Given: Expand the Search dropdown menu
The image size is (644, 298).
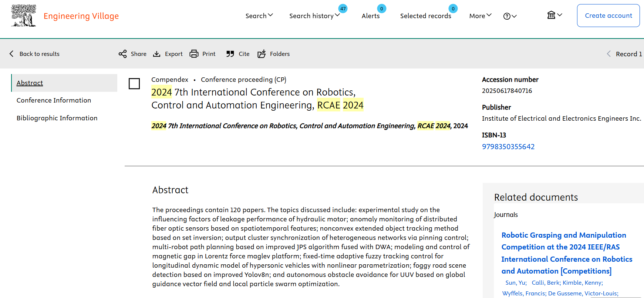Looking at the screenshot, I should click(x=259, y=16).
